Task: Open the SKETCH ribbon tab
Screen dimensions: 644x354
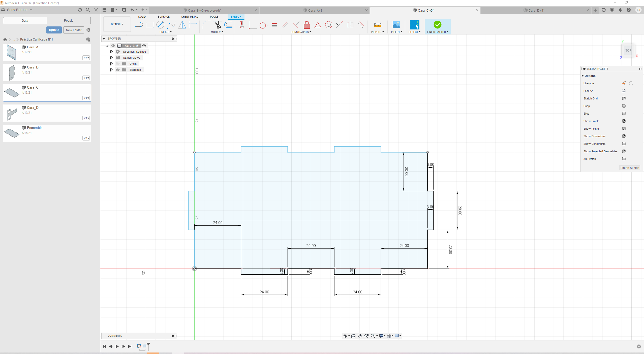Action: coord(236,16)
